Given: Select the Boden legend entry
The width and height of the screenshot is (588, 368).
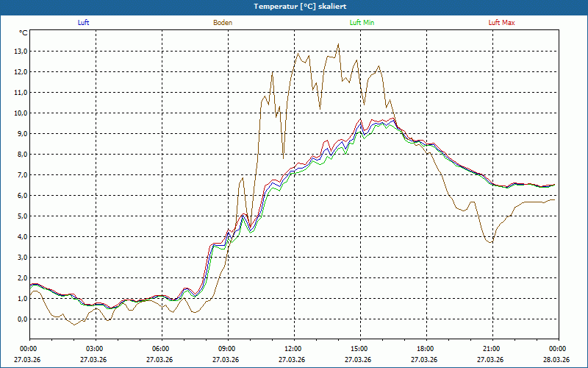Looking at the screenshot, I should coord(223,23).
